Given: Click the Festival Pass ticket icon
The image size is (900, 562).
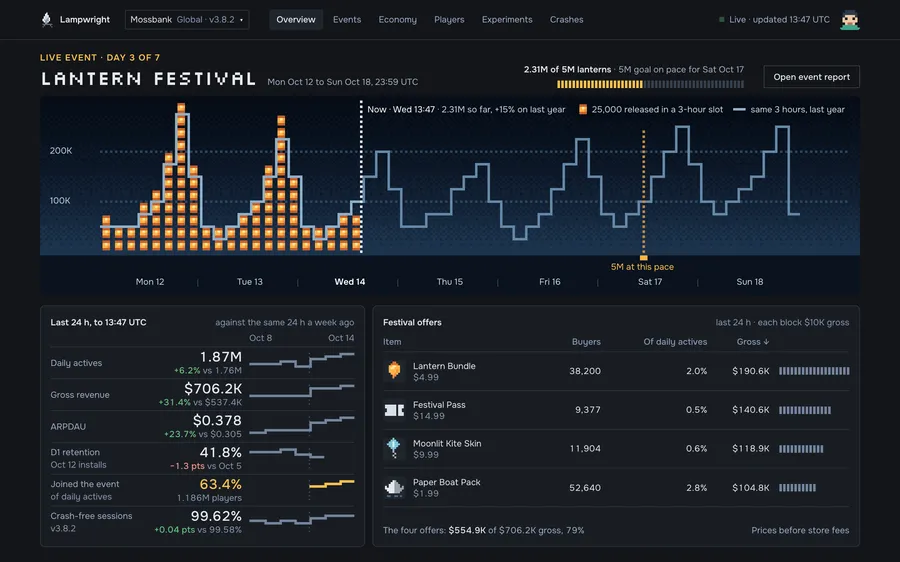Looking at the screenshot, I should (394, 410).
